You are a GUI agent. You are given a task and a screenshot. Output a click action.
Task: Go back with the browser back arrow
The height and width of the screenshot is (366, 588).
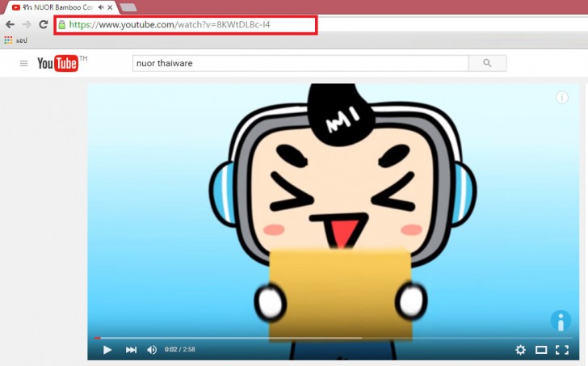[10, 25]
